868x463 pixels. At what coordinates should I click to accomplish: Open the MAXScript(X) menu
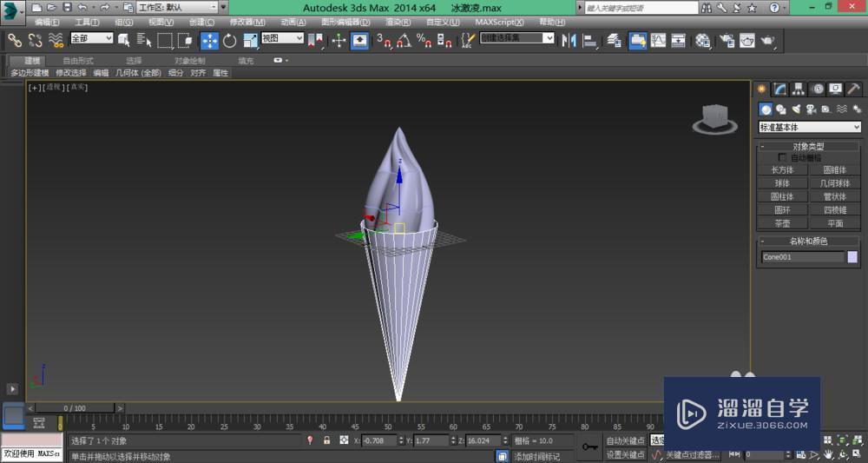click(x=499, y=23)
